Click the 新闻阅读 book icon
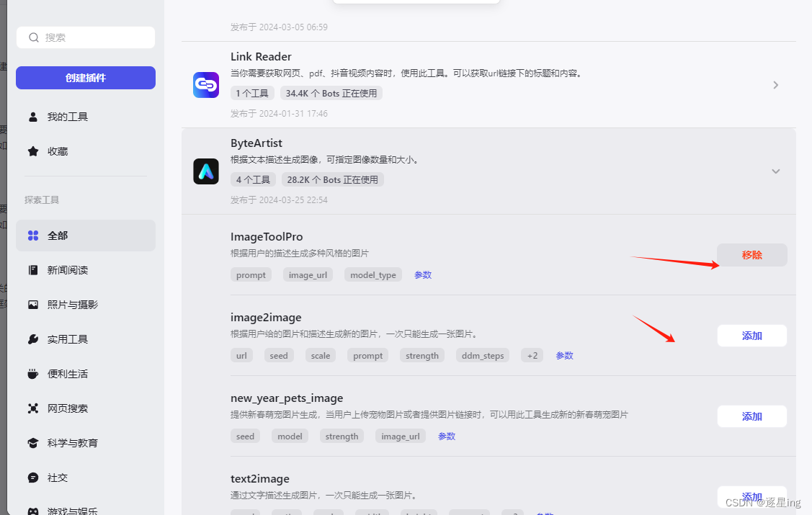Viewport: 812px width, 515px height. tap(33, 270)
